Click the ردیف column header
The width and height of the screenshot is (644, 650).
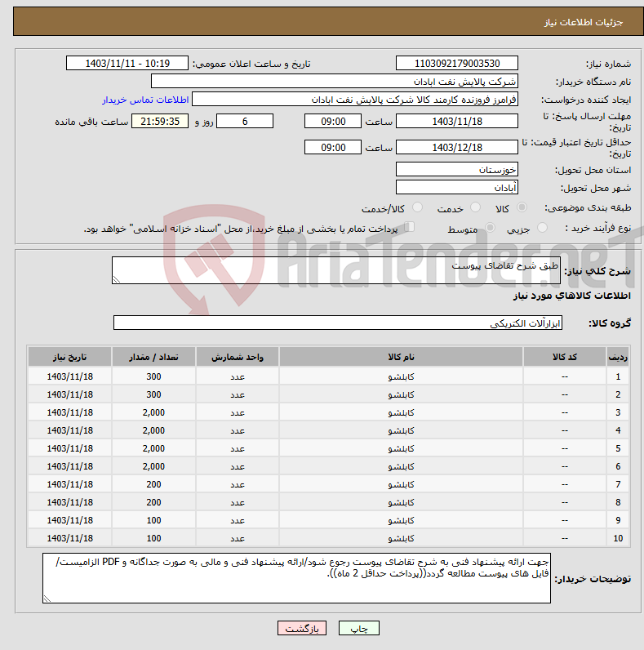(618, 357)
